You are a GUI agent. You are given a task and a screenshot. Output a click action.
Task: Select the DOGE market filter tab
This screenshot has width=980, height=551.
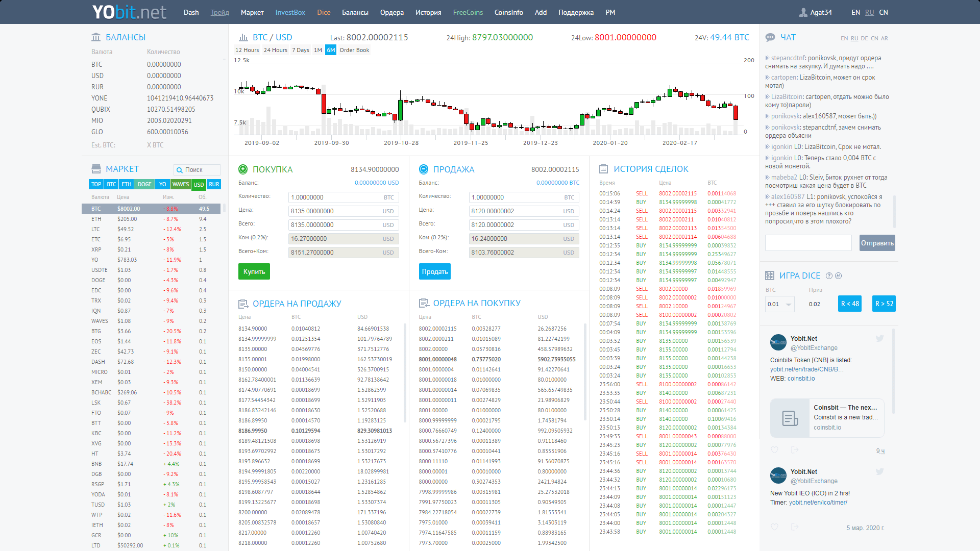(x=144, y=184)
